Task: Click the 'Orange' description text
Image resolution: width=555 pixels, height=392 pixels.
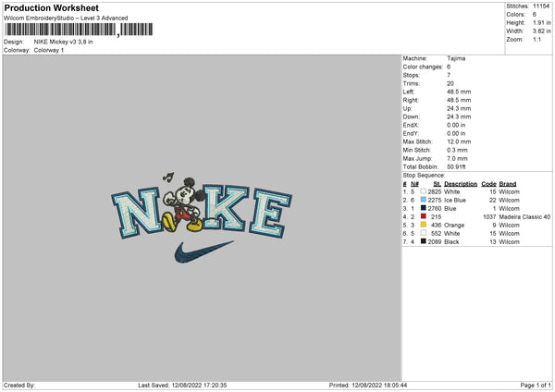Action: [454, 226]
